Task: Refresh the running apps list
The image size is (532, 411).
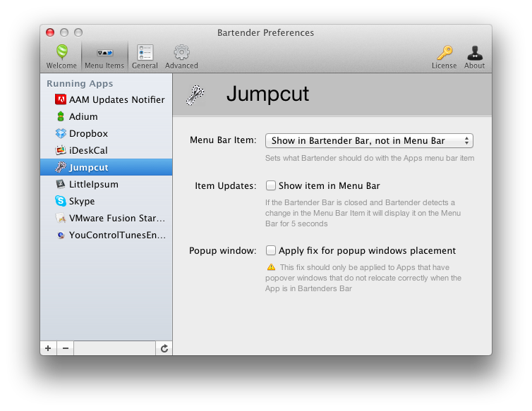Action: [x=164, y=348]
